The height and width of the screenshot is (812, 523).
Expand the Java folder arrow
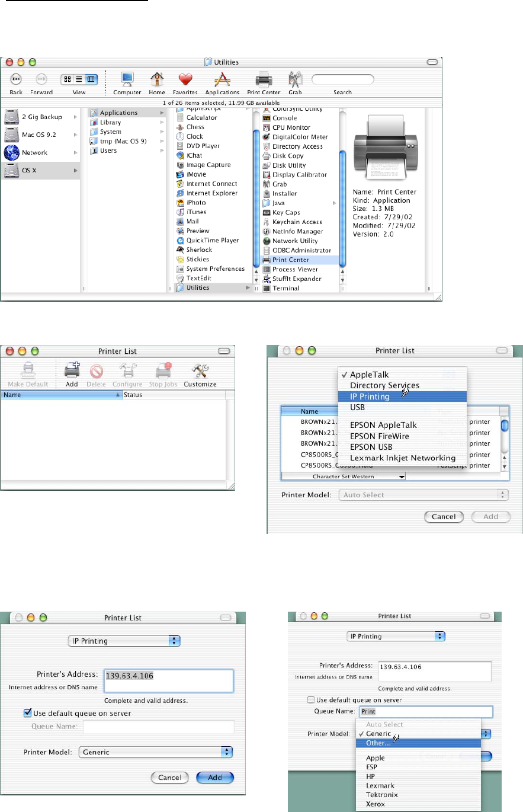[335, 203]
